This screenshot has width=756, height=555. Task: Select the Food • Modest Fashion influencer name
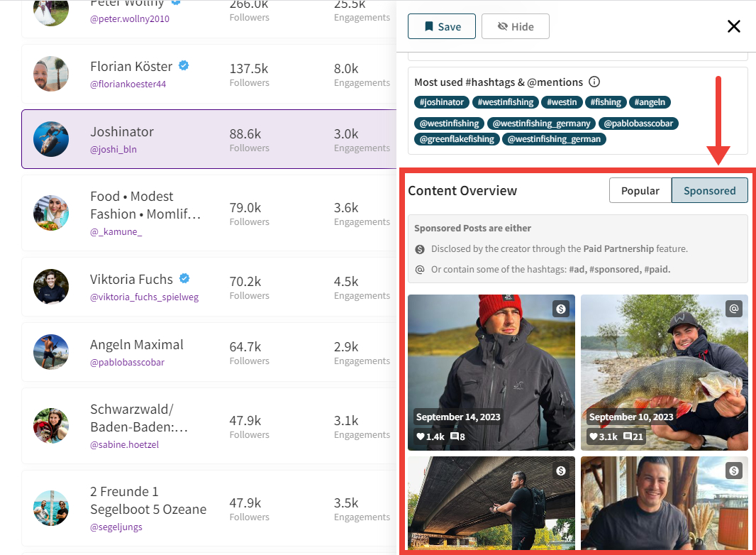click(145, 205)
